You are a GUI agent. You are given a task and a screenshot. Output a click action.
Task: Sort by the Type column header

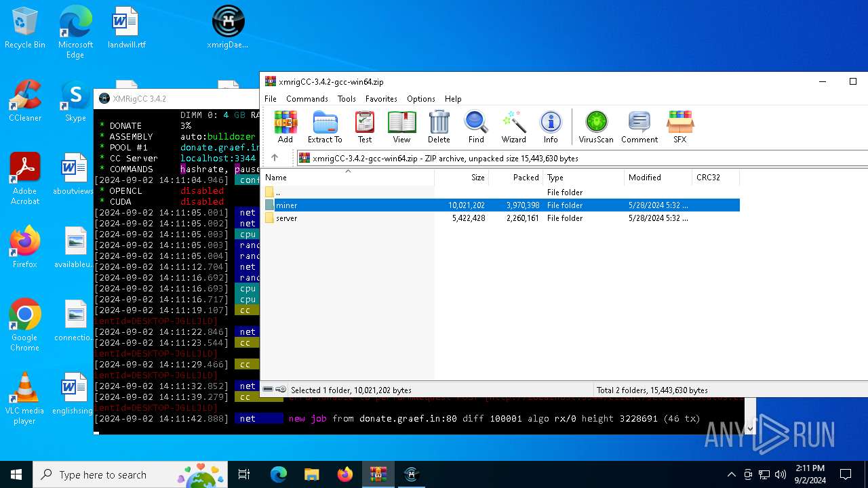pyautogui.click(x=584, y=178)
